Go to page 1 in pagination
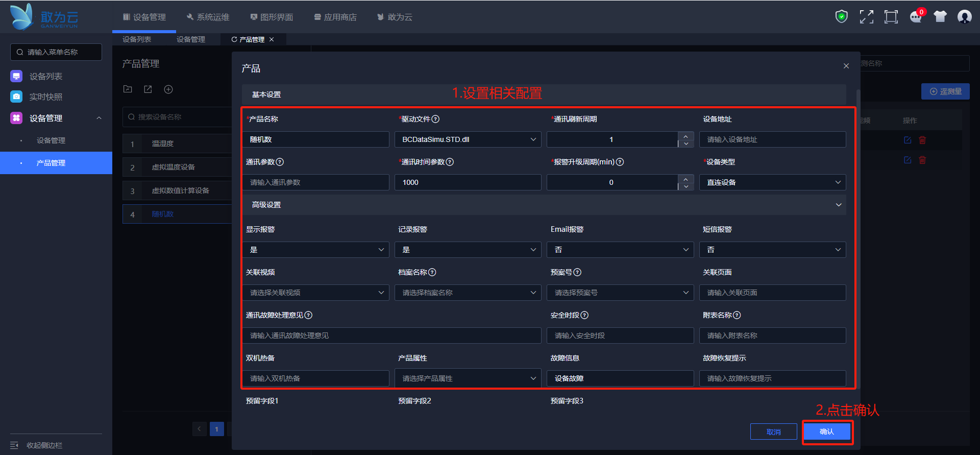 (216, 429)
